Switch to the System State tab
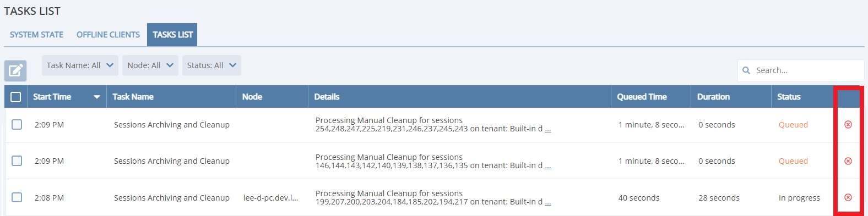The height and width of the screenshot is (216, 868). click(36, 35)
